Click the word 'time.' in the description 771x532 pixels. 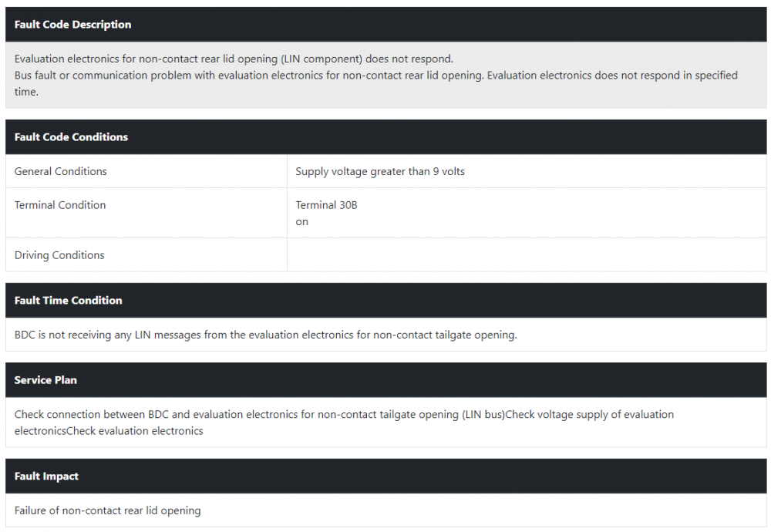(x=26, y=92)
